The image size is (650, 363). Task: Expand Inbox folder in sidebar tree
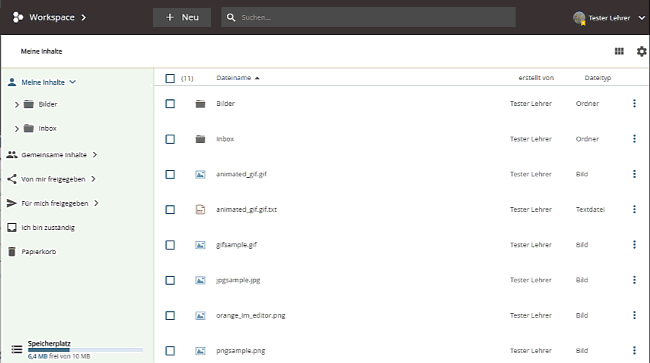click(17, 129)
